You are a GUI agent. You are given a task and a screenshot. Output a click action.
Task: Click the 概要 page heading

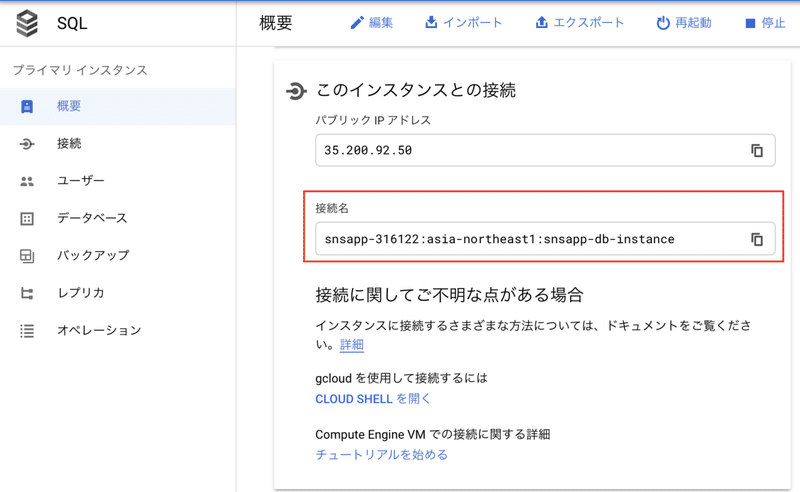(x=276, y=23)
